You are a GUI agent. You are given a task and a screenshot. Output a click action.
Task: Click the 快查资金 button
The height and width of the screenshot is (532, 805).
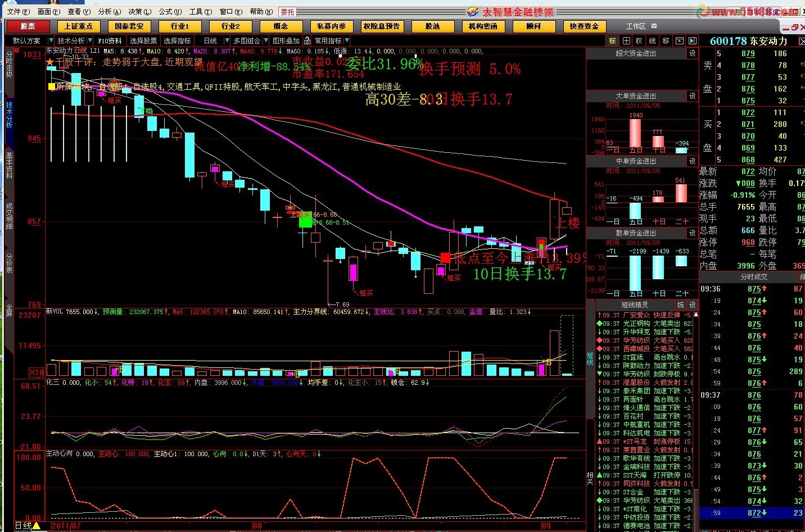pyautogui.click(x=584, y=26)
